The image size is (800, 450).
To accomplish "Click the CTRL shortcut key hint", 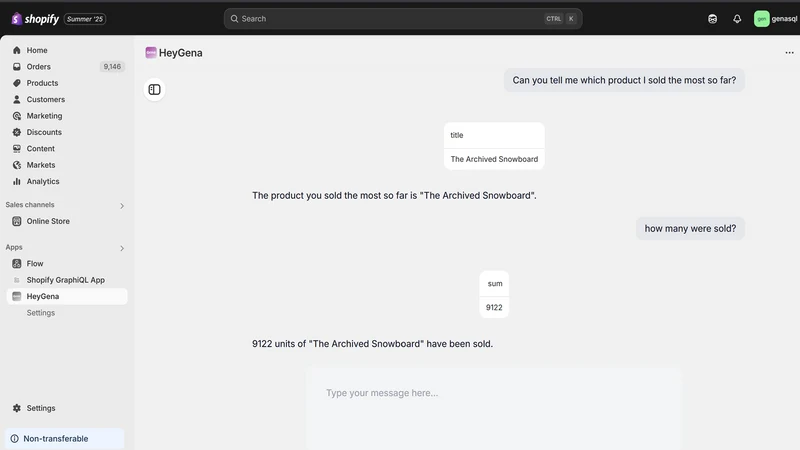I will pos(554,19).
